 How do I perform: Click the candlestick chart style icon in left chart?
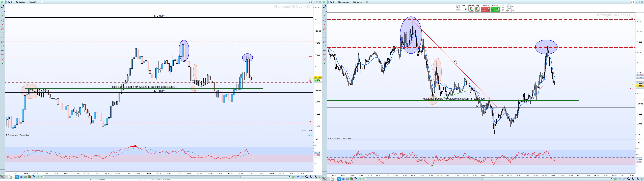coord(2,2)
